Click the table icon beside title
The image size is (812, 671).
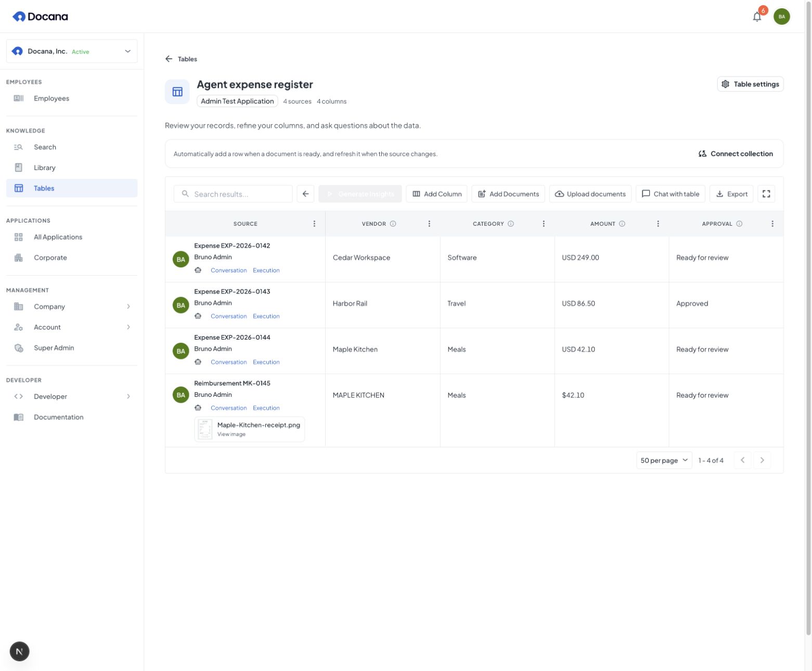click(177, 92)
